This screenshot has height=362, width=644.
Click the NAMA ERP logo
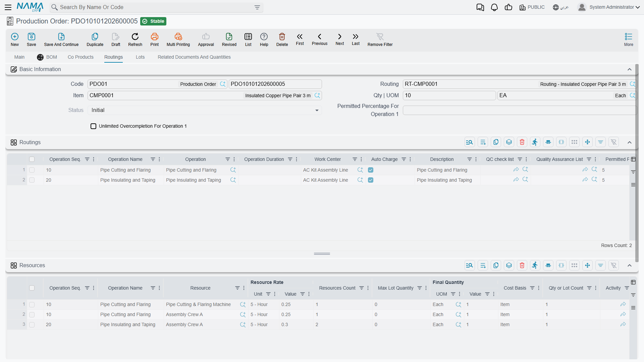pos(30,7)
